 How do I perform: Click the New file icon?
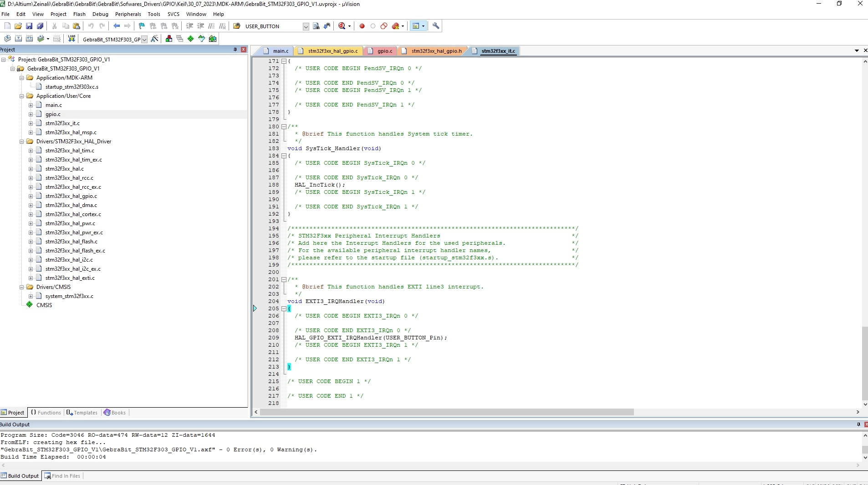click(7, 26)
